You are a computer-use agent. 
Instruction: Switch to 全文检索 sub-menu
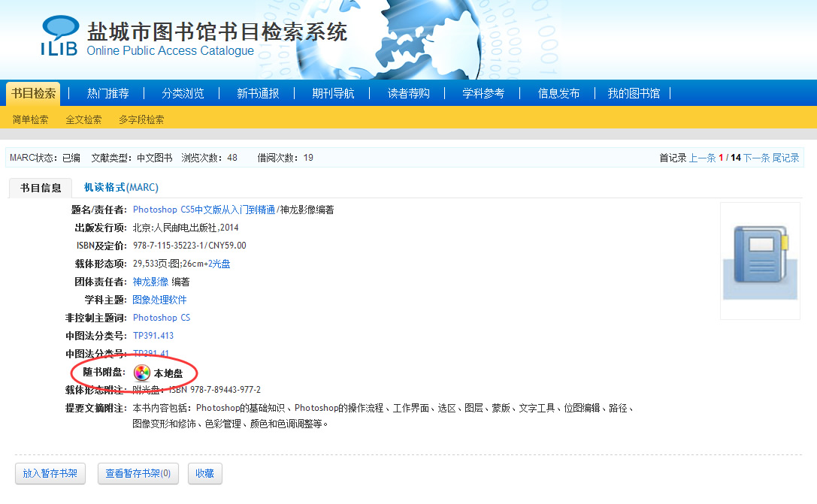(83, 119)
